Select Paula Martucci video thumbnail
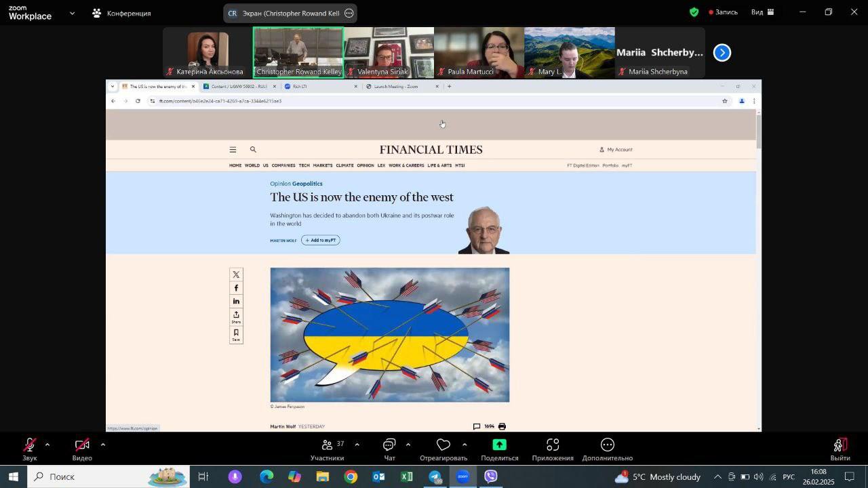 point(479,53)
